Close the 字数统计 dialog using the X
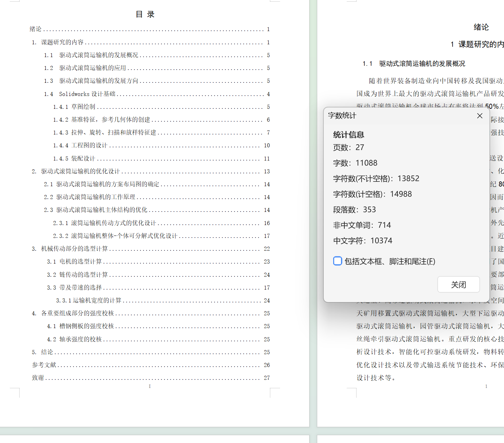Screen dimensions: 504x443 (479, 116)
